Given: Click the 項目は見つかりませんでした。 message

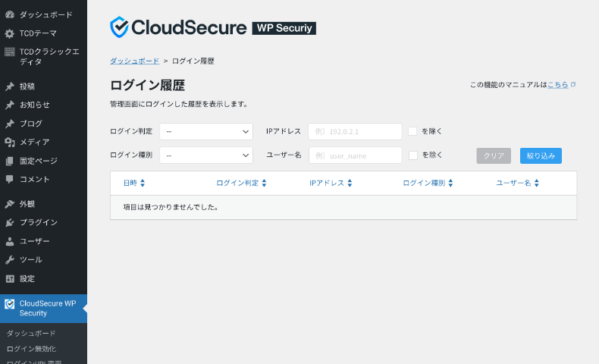Looking at the screenshot, I should (x=171, y=207).
